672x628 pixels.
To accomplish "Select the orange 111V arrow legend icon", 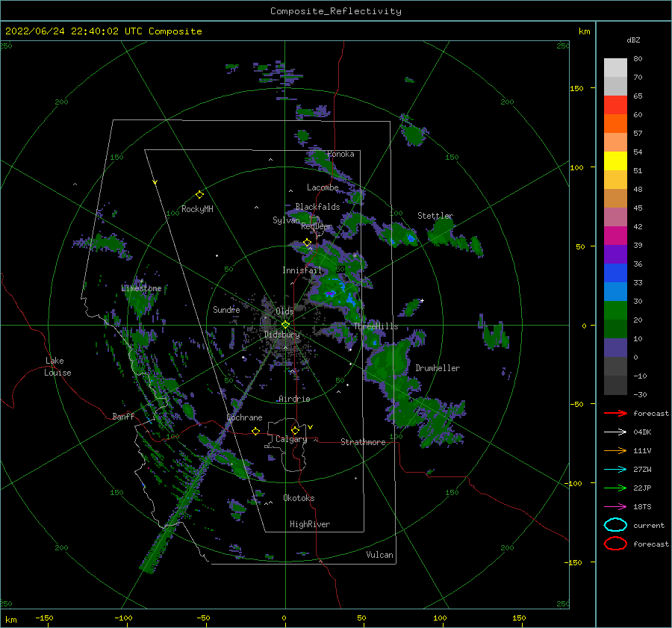I will 615,450.
